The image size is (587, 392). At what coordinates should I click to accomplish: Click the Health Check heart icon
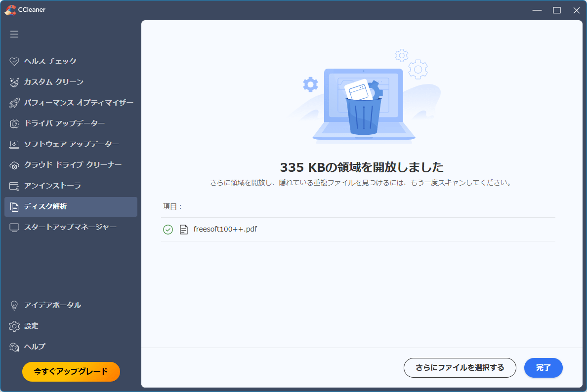14,62
